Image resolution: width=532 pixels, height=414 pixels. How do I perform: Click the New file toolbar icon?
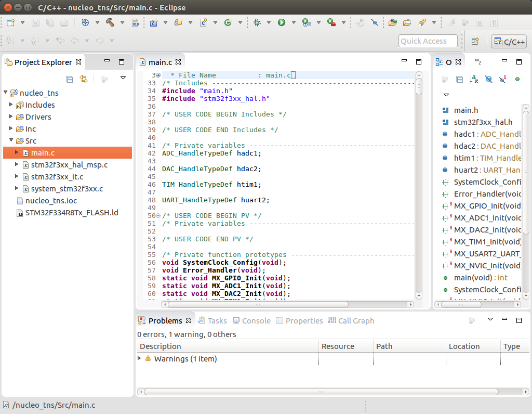pos(10,22)
